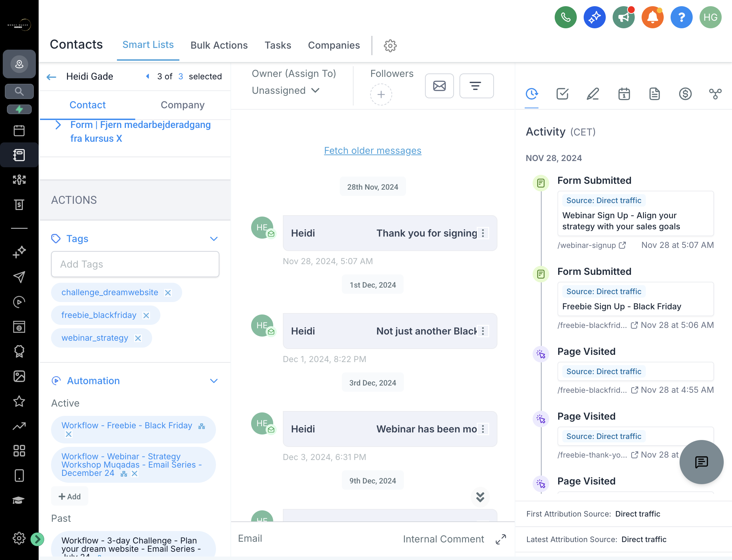Click the email envelope button near Followers

439,86
